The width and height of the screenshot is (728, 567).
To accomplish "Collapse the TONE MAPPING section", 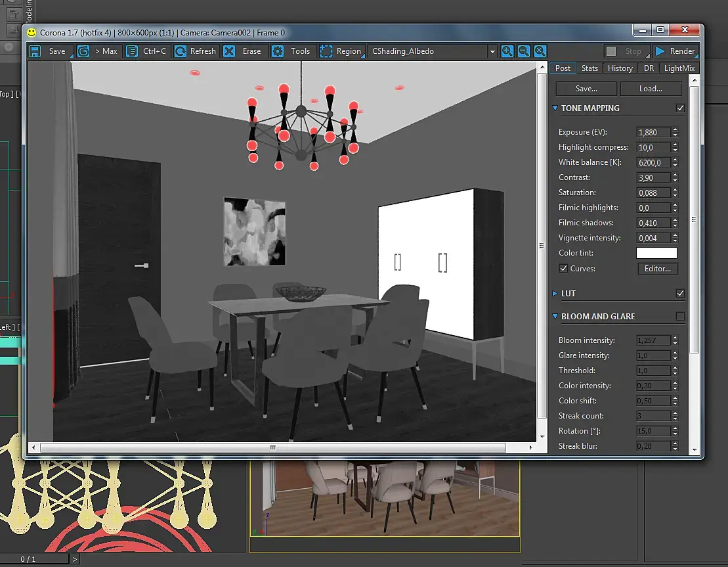I will coord(555,108).
